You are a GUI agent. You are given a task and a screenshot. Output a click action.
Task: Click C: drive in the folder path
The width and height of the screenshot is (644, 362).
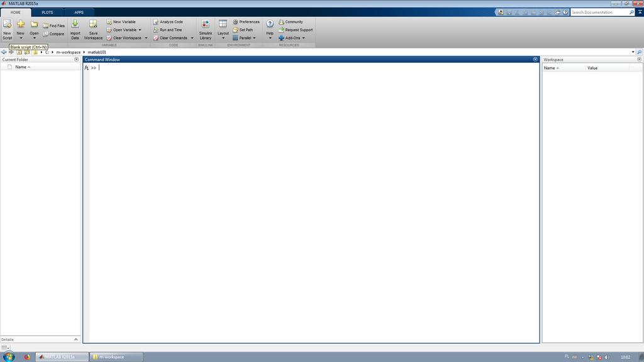pos(47,52)
